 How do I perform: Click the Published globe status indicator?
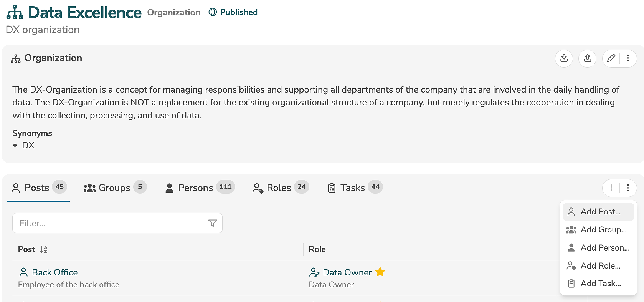[233, 12]
